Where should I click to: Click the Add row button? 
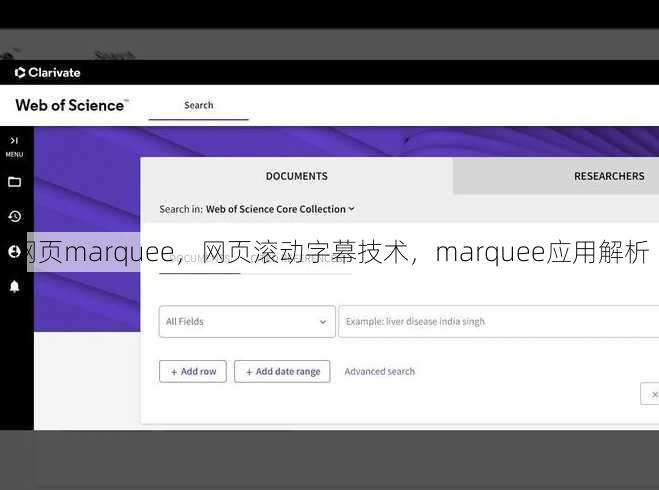[x=193, y=371]
